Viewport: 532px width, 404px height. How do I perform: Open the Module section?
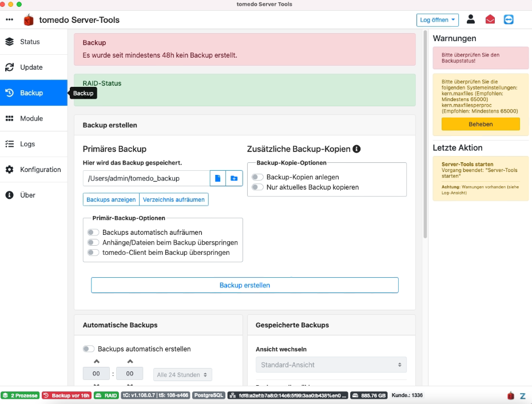[34, 118]
